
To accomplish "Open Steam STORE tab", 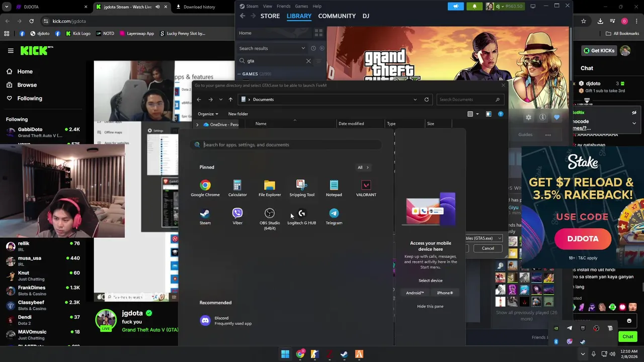I will click(x=270, y=16).
